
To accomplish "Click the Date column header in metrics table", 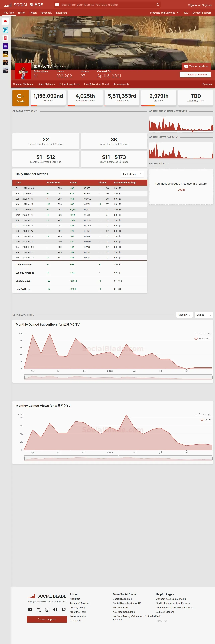I will pyautogui.click(x=18, y=183).
